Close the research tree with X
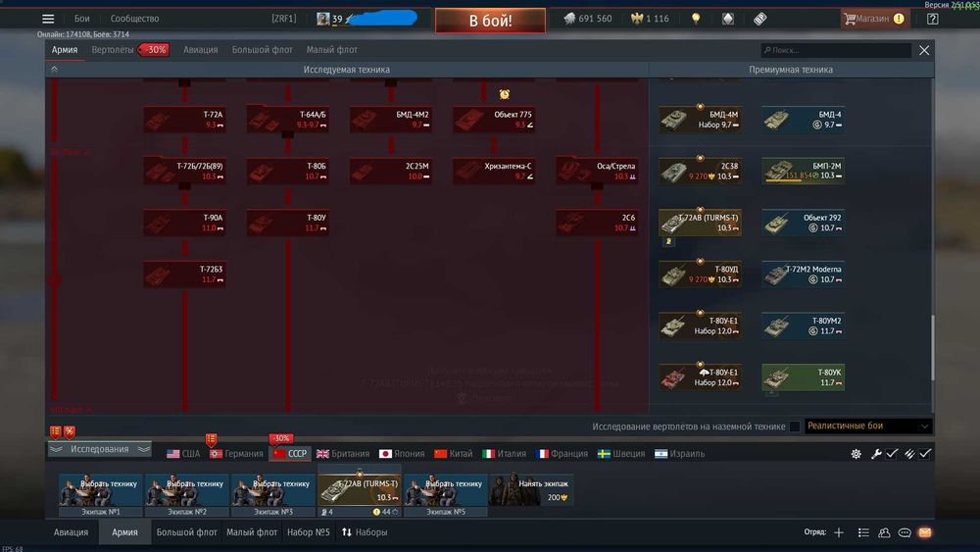 [924, 50]
